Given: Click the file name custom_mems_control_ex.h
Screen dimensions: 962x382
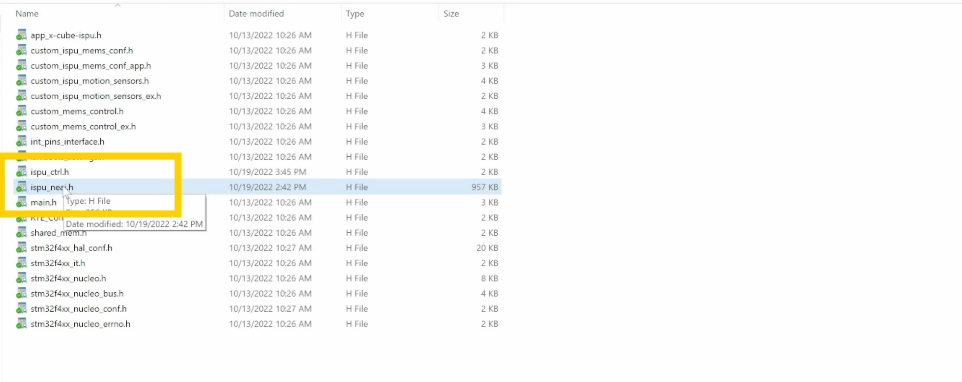Looking at the screenshot, I should click(x=83, y=126).
